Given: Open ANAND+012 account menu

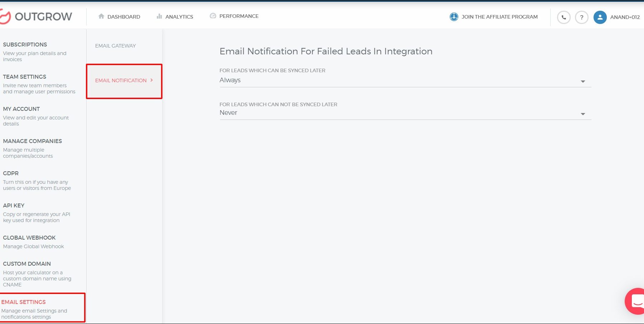Looking at the screenshot, I should [625, 17].
